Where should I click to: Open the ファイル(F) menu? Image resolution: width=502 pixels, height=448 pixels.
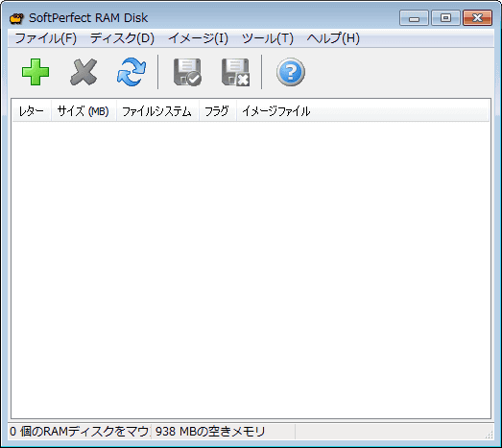click(x=46, y=38)
